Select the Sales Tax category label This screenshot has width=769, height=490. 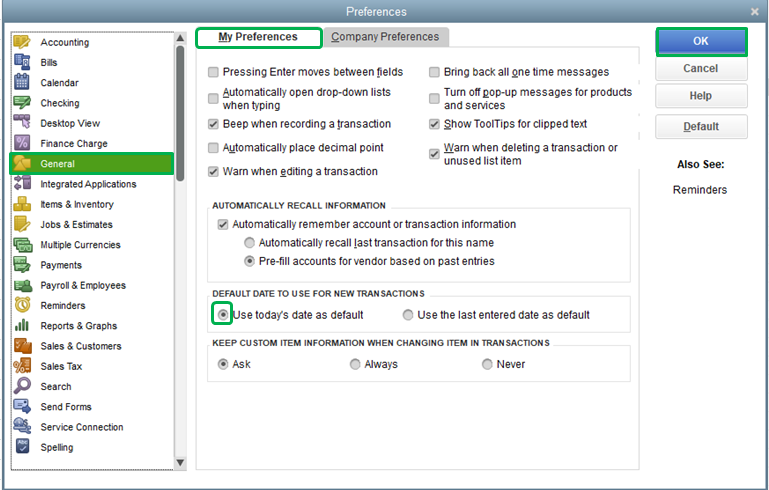[x=61, y=366]
